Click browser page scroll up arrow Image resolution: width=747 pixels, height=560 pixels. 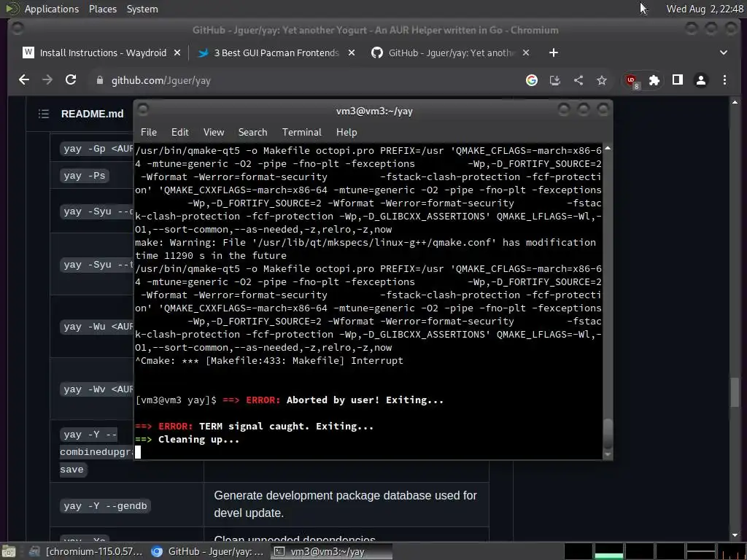(735, 102)
